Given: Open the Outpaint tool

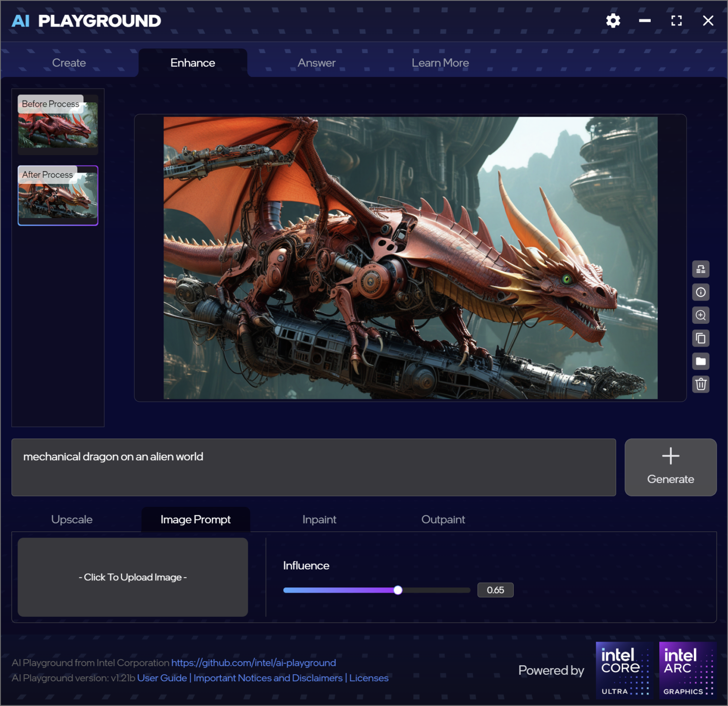Looking at the screenshot, I should click(x=443, y=519).
